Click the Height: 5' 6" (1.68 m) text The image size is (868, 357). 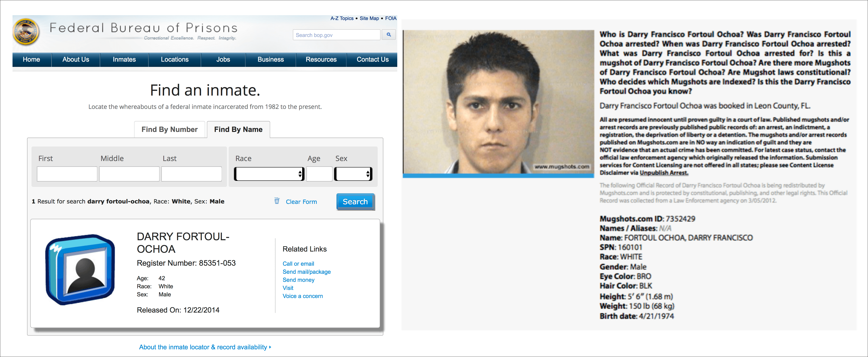[636, 297]
